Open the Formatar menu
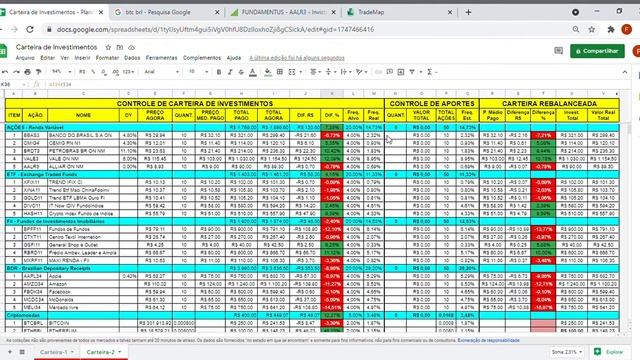 click(107, 58)
